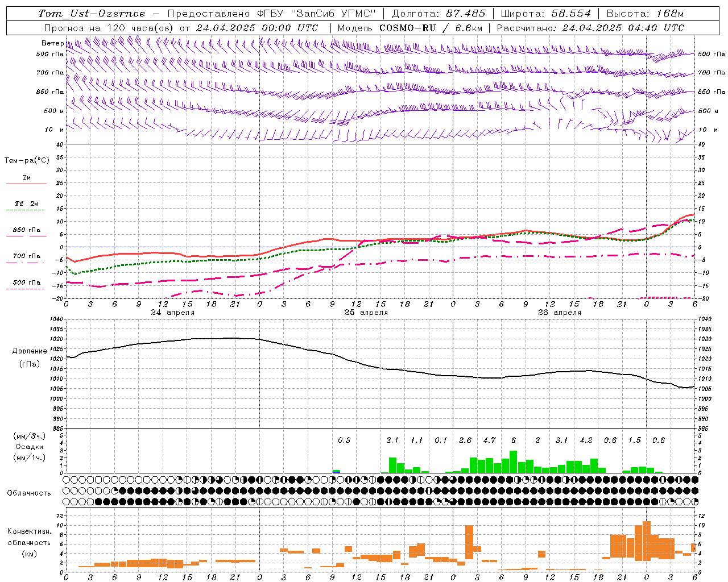Viewport: 728px width, 582px height.
Task: Select the provider text ФГБУ "ЗапСиб УГМС"
Action: point(317,14)
